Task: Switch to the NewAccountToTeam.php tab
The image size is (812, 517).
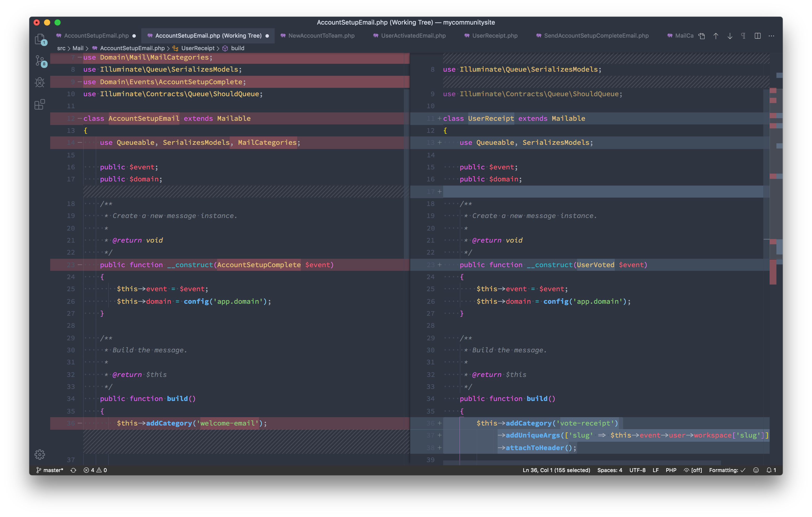Action: pos(318,36)
